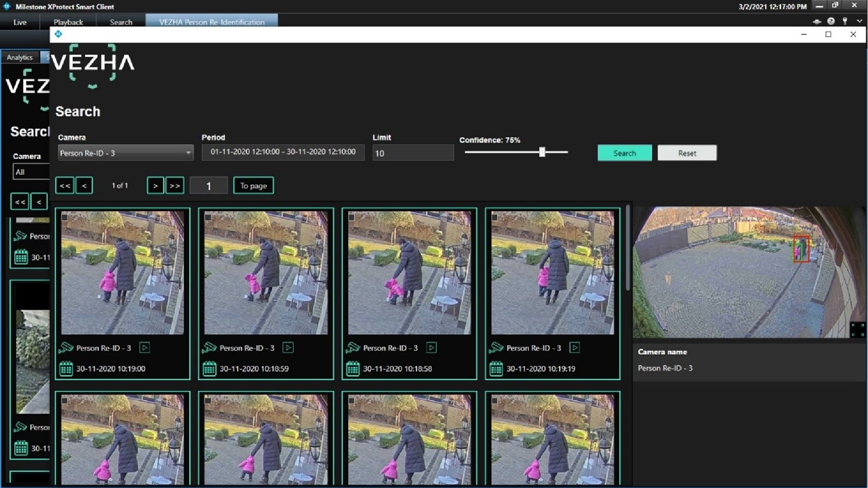Open Analytics tab in background window
Viewport: 868px width, 488px height.
pos(20,57)
